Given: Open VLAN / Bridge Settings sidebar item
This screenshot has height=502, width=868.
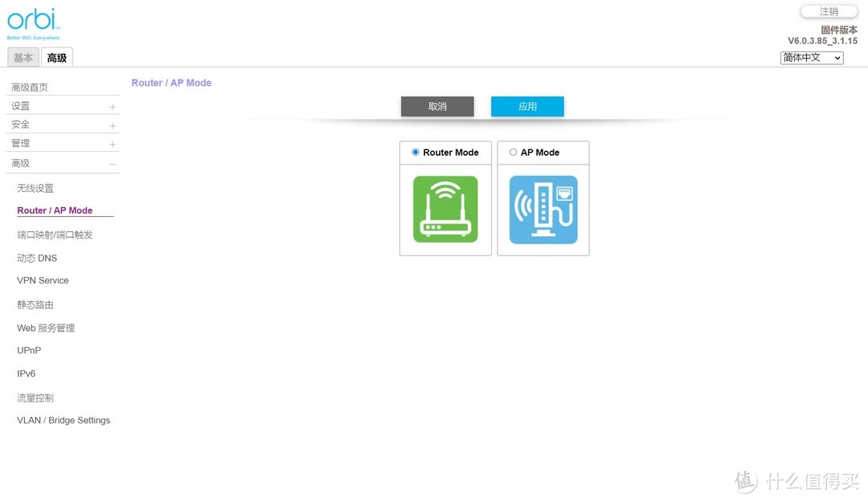Looking at the screenshot, I should [x=63, y=421].
